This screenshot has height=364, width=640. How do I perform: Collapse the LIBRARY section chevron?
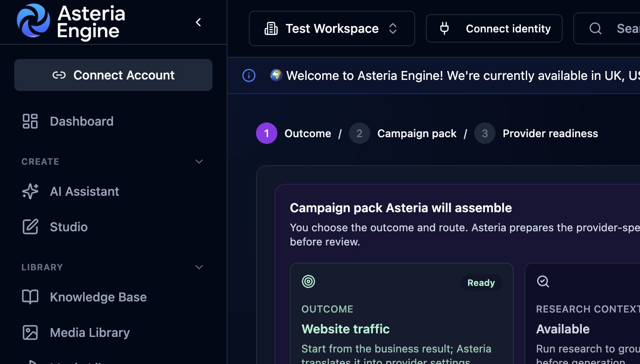tap(199, 267)
